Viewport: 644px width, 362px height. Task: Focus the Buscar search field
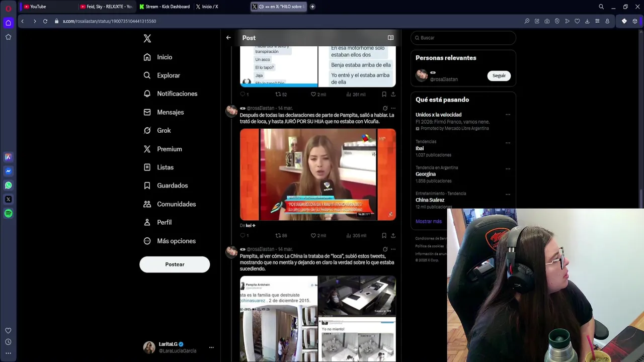click(x=463, y=38)
